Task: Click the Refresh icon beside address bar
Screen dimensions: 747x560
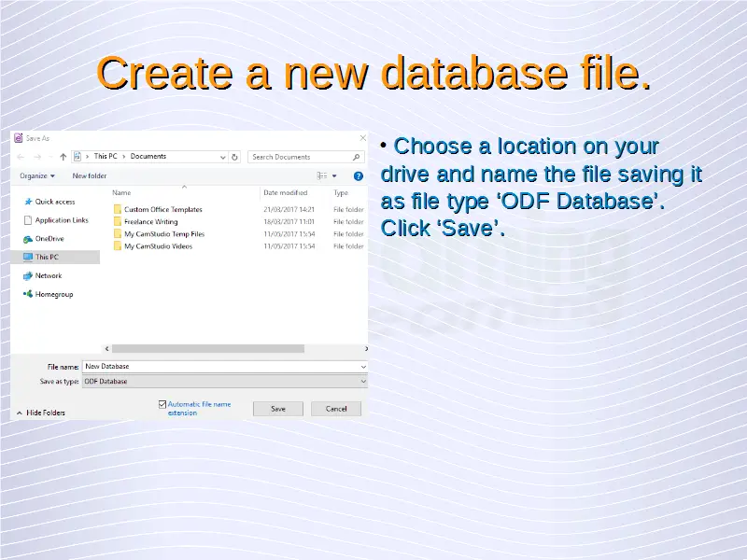Action: pos(235,157)
